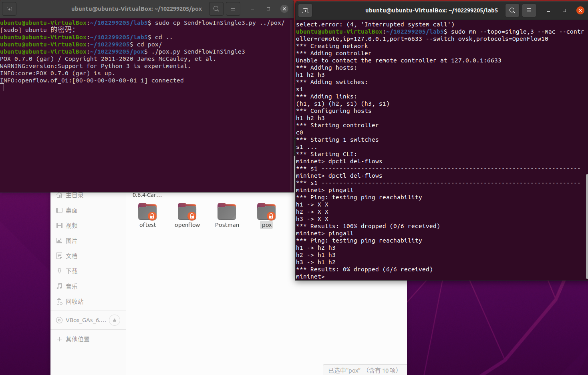Click the mininet> prompt at bottom
The width and height of the screenshot is (588, 375).
pos(310,277)
